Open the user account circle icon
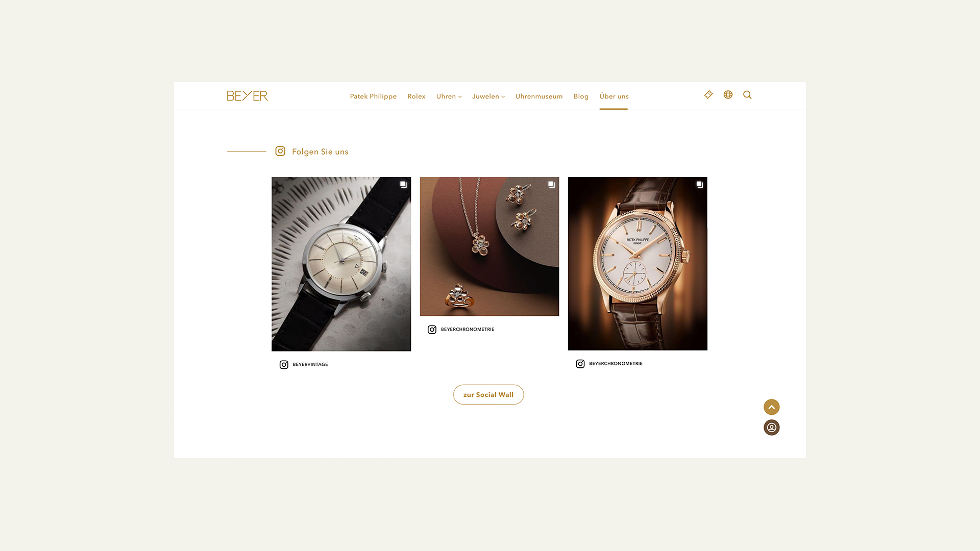The width and height of the screenshot is (980, 551). (771, 428)
